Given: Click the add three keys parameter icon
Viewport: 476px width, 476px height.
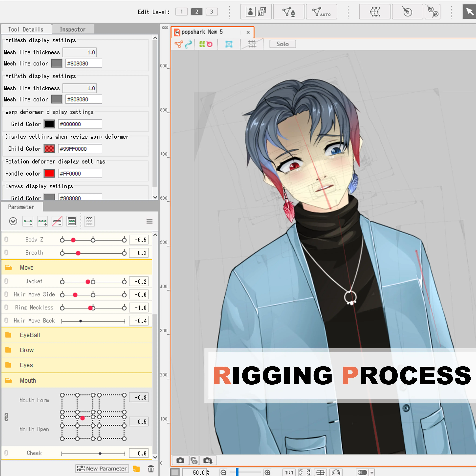Looking at the screenshot, I should [x=42, y=221].
